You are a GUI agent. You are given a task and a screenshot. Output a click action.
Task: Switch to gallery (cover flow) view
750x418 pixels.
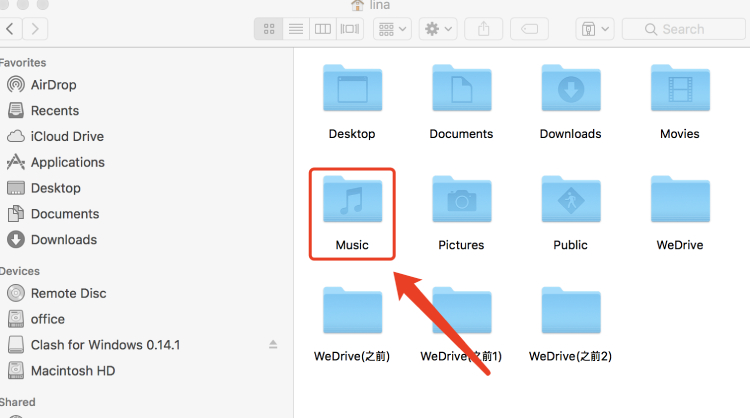(x=349, y=29)
